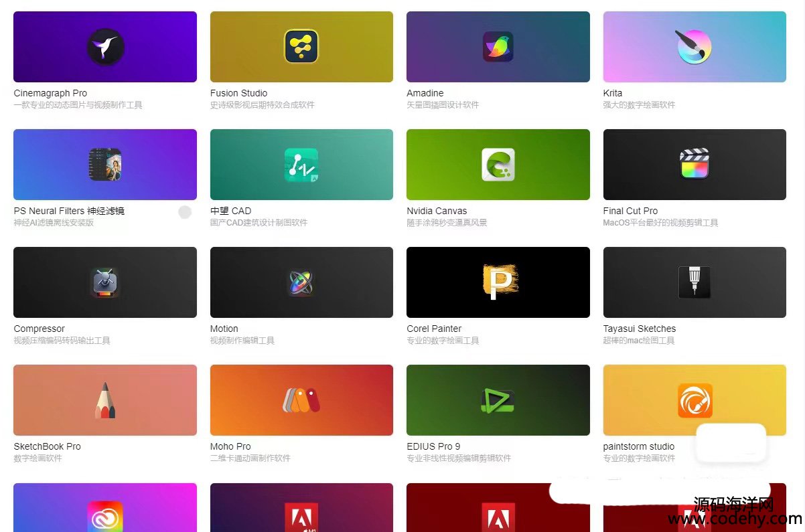Viewport: 805px width, 532px height.
Task: Click the Tayasui Sketches pen nib icon
Action: (694, 282)
